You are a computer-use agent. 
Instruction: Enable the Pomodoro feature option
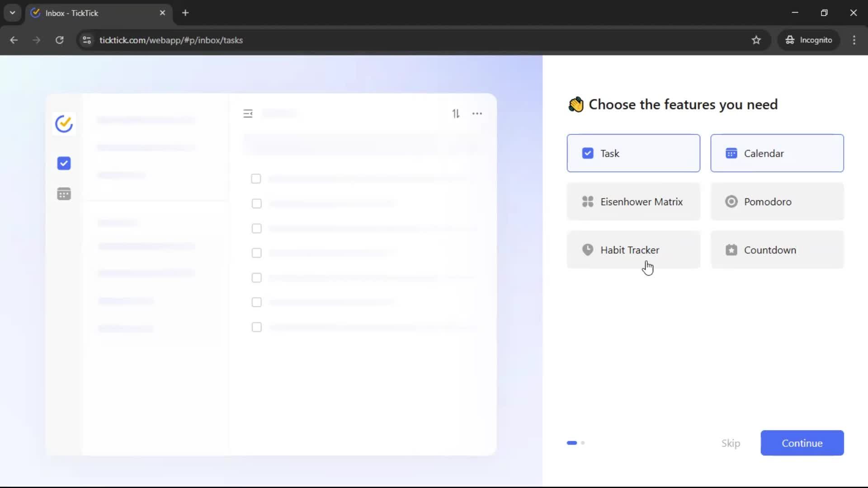777,202
